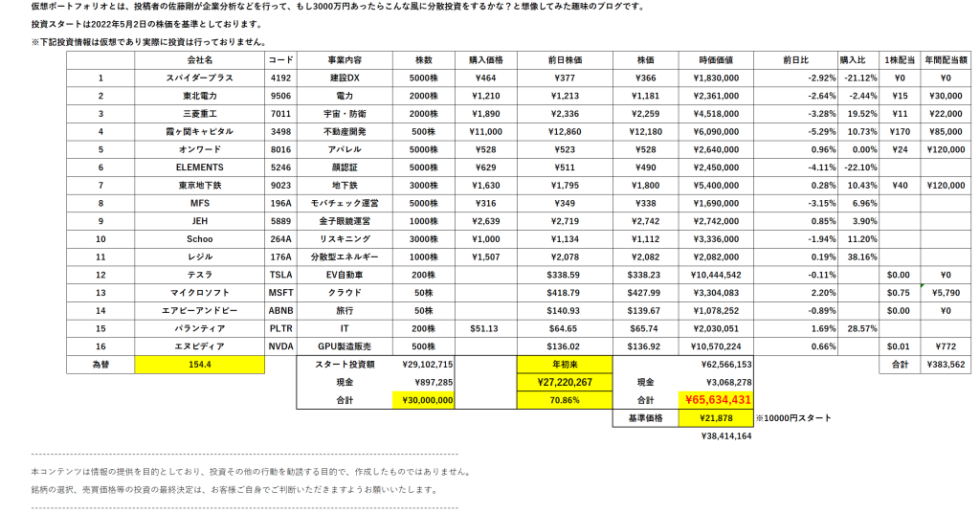Select the -22.10% purchase ratio cell
Screen dimensions: 980x513
[x=858, y=167]
